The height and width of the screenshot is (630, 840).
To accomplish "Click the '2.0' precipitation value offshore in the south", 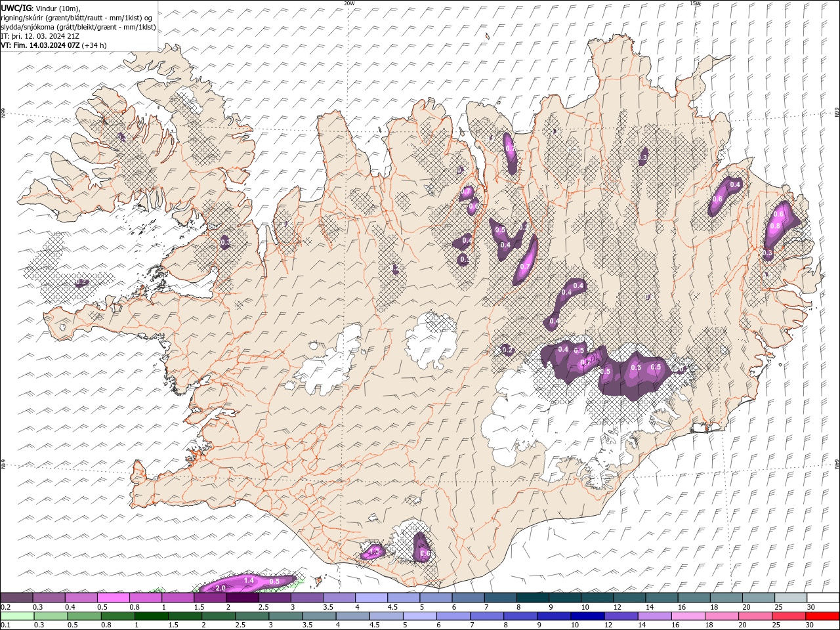I will [220, 588].
